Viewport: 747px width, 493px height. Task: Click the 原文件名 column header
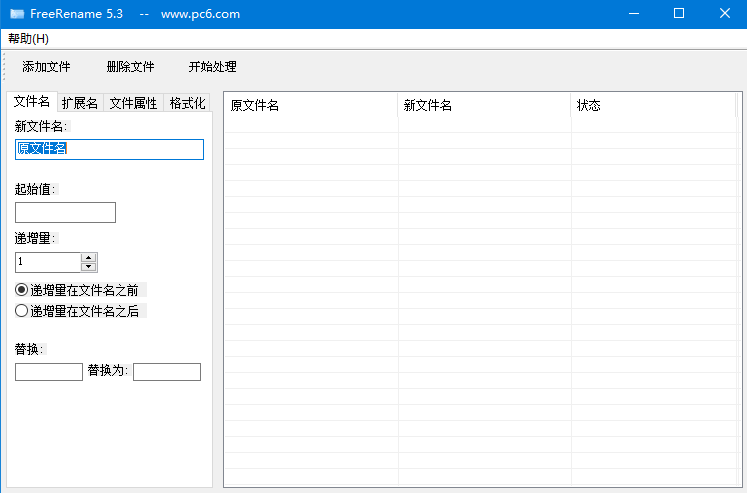pyautogui.click(x=310, y=105)
